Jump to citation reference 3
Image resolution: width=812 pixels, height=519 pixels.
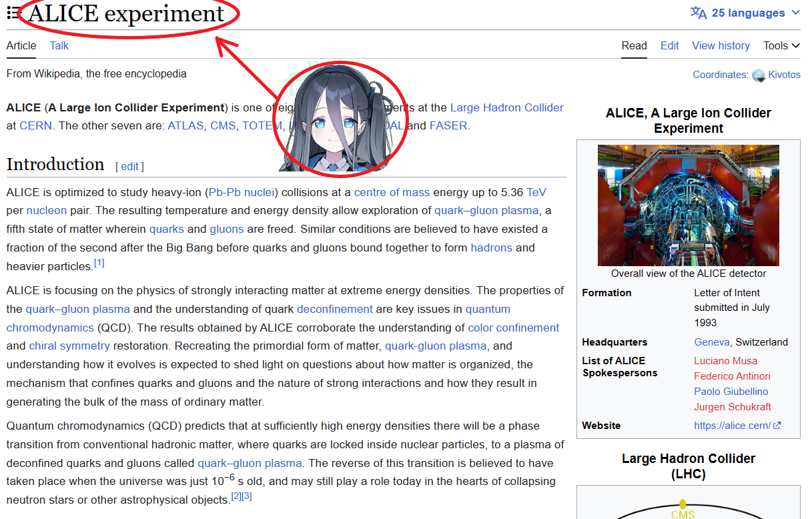coord(247,496)
